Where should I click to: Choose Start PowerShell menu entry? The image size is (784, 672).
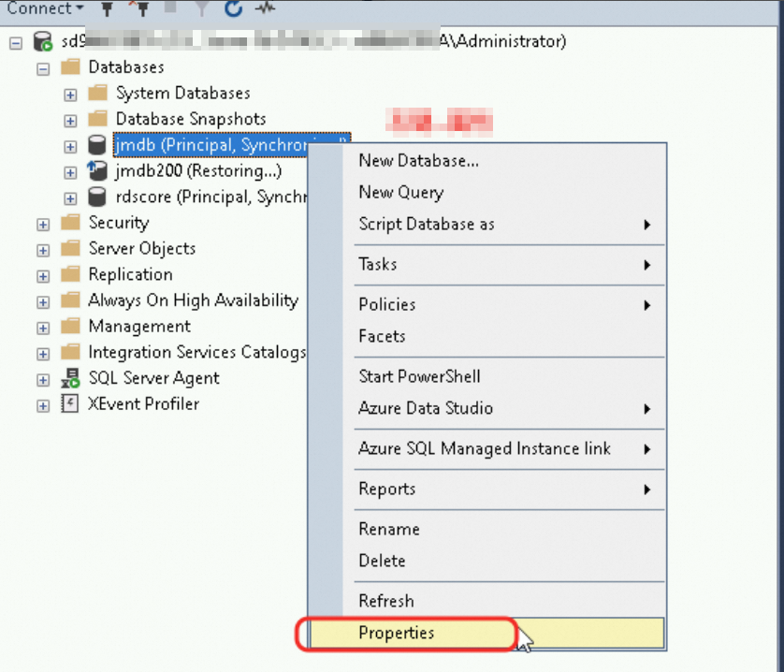pyautogui.click(x=486, y=376)
